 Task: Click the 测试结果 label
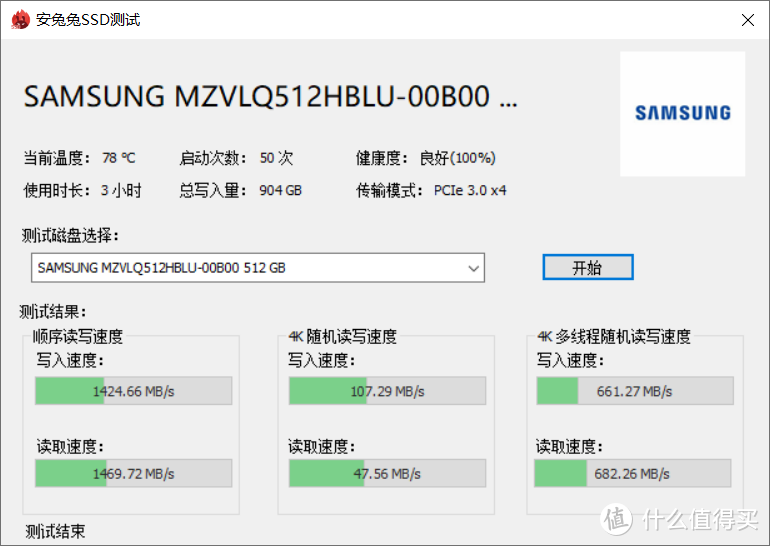pyautogui.click(x=53, y=311)
